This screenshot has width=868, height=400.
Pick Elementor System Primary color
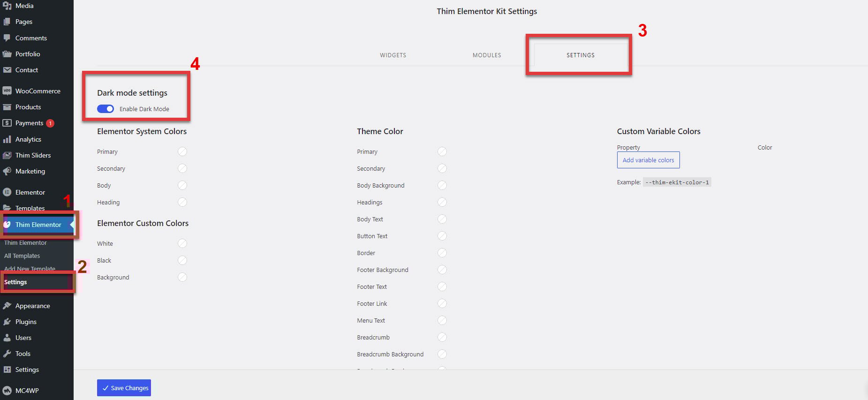coord(182,151)
